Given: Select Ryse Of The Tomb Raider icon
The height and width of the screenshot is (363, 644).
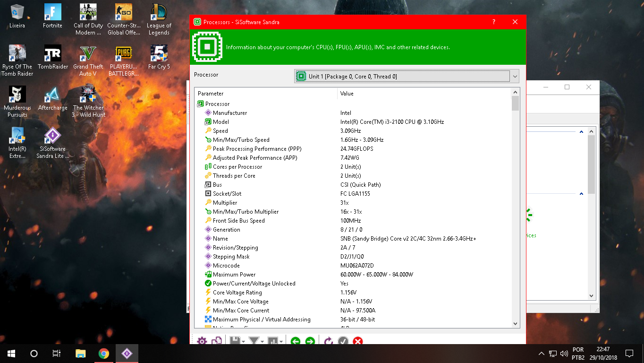Looking at the screenshot, I should click(x=17, y=61).
